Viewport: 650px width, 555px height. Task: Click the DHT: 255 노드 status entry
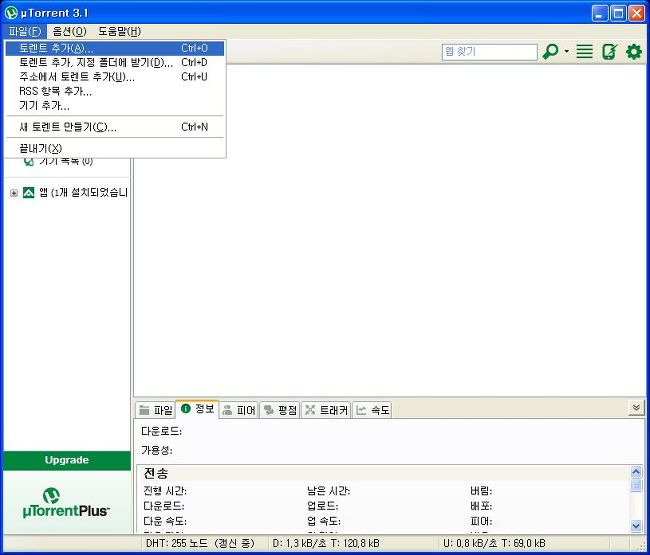[x=201, y=543]
